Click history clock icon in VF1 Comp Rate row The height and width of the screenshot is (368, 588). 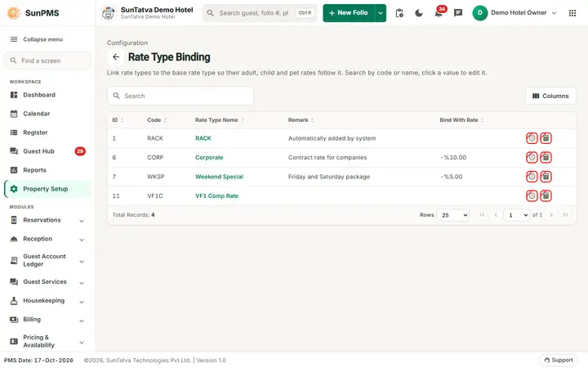(x=532, y=195)
